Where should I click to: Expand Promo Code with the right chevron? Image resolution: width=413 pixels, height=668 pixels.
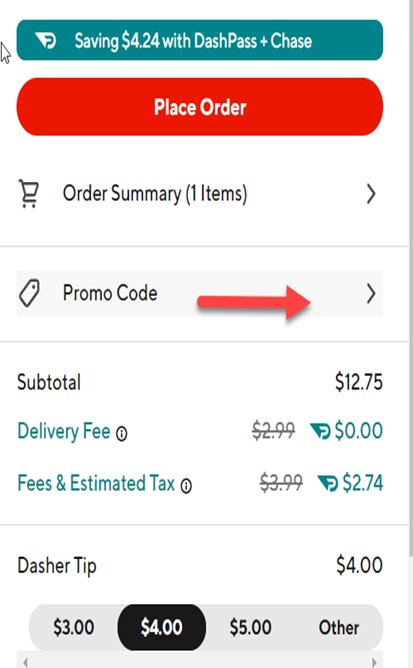tap(371, 294)
